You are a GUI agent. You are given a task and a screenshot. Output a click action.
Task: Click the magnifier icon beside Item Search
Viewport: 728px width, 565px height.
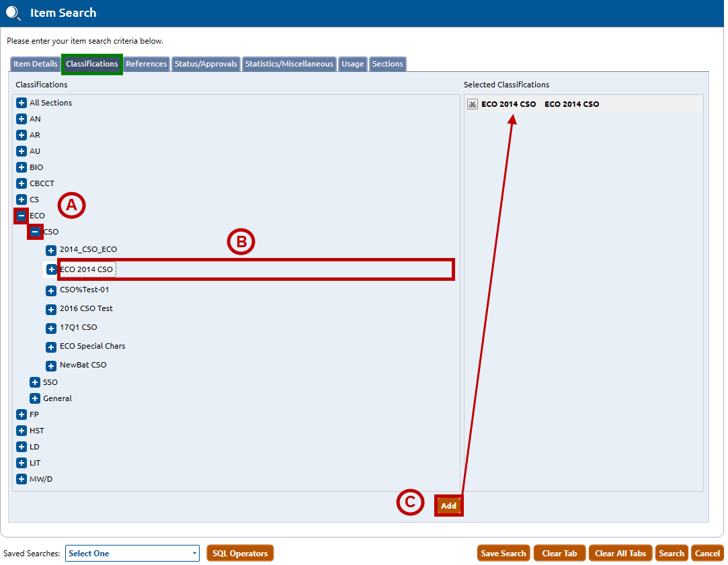point(14,13)
